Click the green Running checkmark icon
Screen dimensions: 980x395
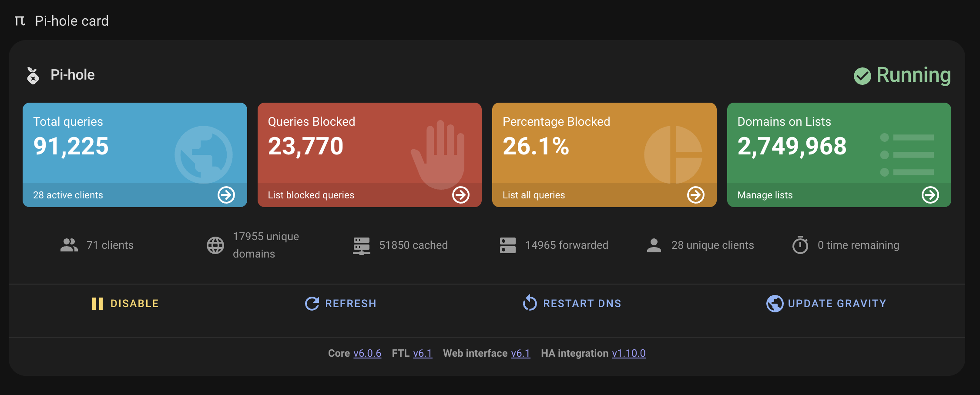pos(862,76)
